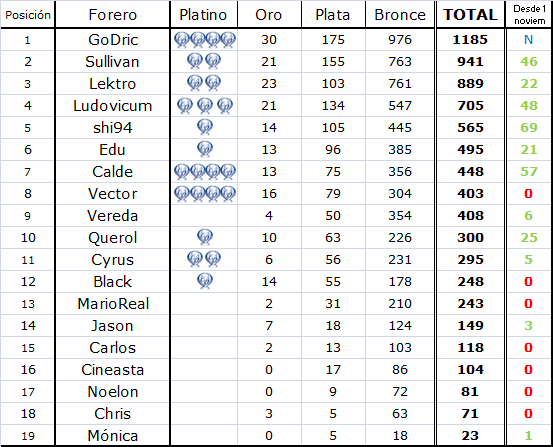Click Black's platinum trophy icon

pos(205,281)
